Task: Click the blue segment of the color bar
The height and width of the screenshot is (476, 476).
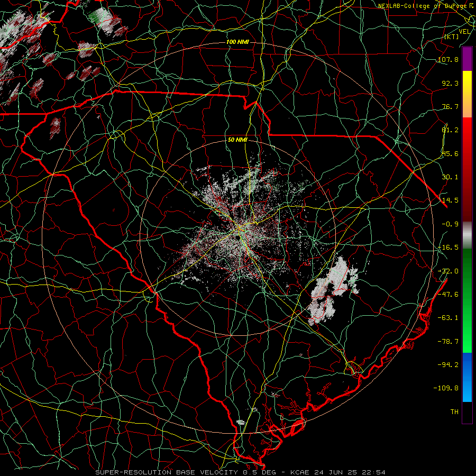Action: click(x=467, y=377)
